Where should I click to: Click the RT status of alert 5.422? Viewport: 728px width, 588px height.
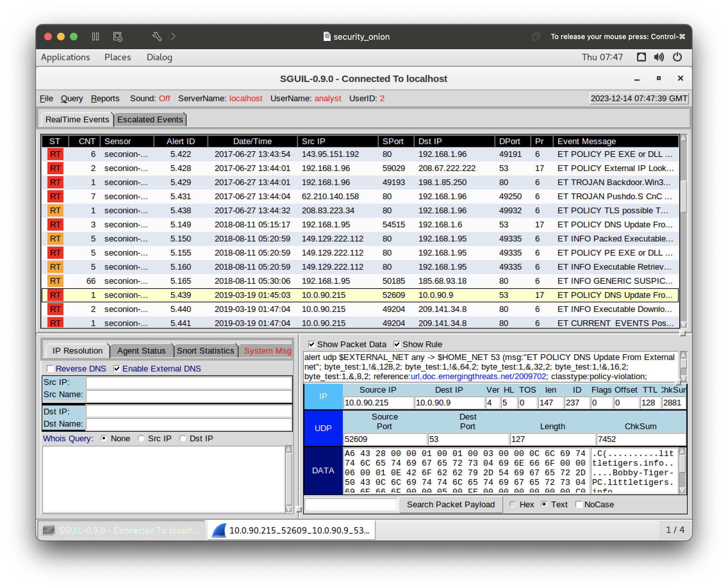[55, 154]
